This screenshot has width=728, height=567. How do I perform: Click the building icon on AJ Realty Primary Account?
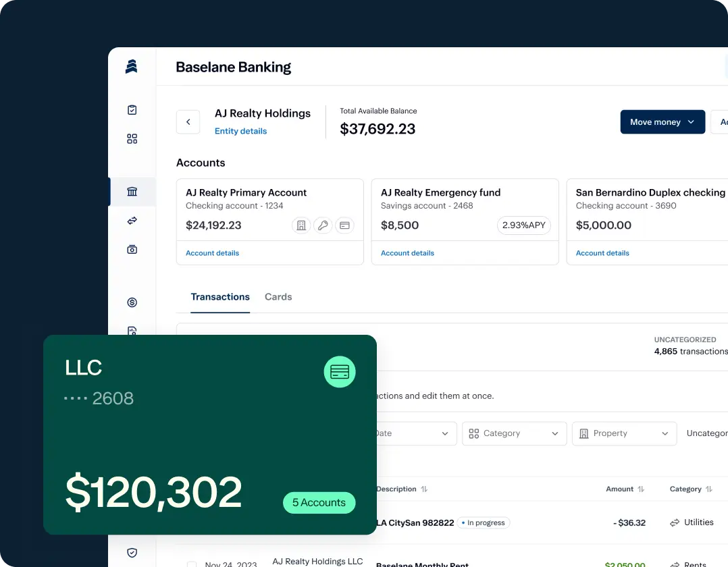(301, 225)
